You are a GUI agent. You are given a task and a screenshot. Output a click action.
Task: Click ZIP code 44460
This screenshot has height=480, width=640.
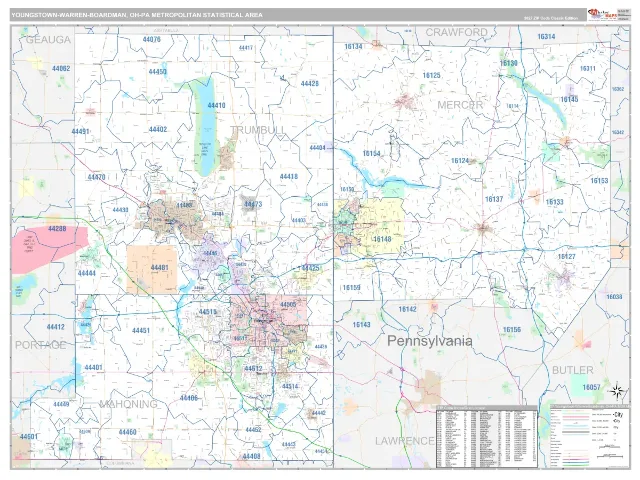pyautogui.click(x=127, y=432)
